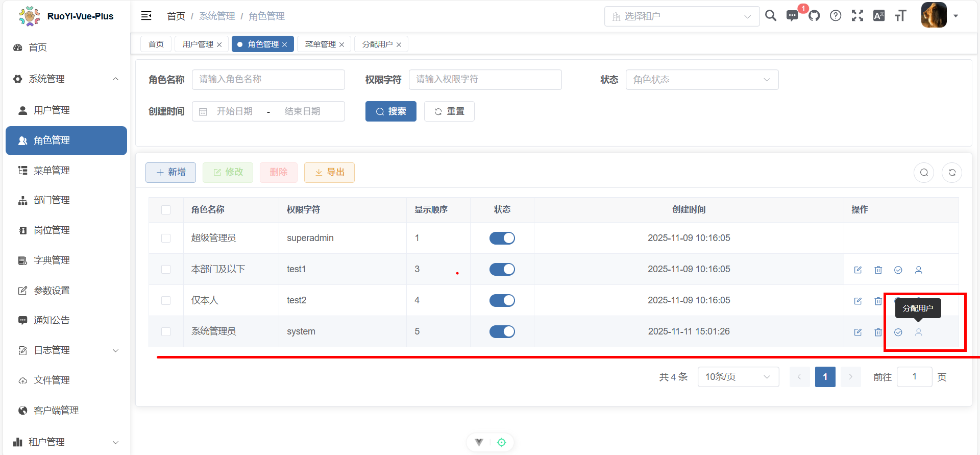980x455 pixels.
Task: Toggle fullscreen mode icon
Action: [x=857, y=16]
